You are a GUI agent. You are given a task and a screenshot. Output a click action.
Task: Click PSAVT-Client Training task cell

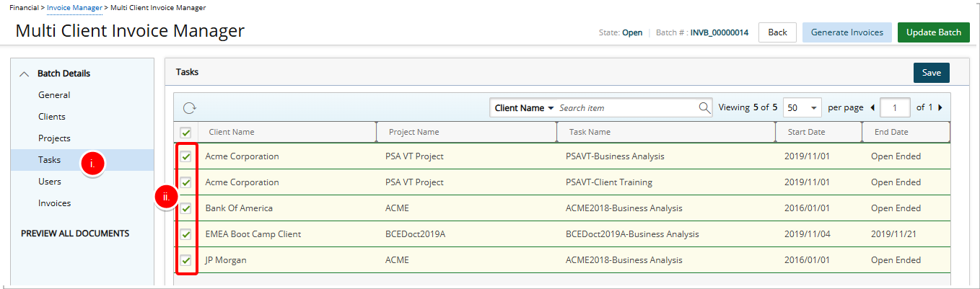(x=609, y=182)
